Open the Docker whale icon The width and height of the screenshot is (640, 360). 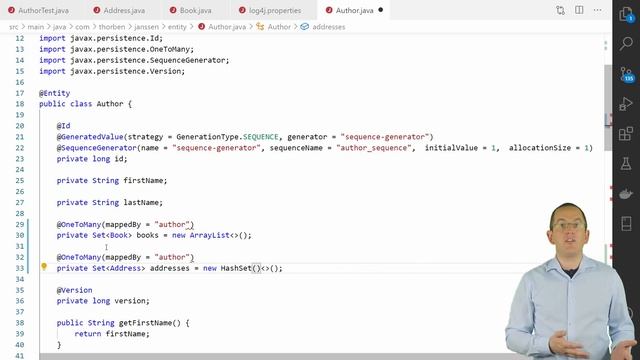pos(626,194)
